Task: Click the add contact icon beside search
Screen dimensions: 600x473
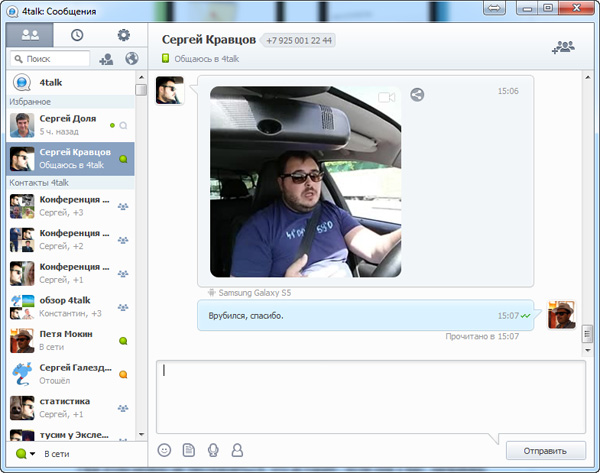Action: pos(107,59)
